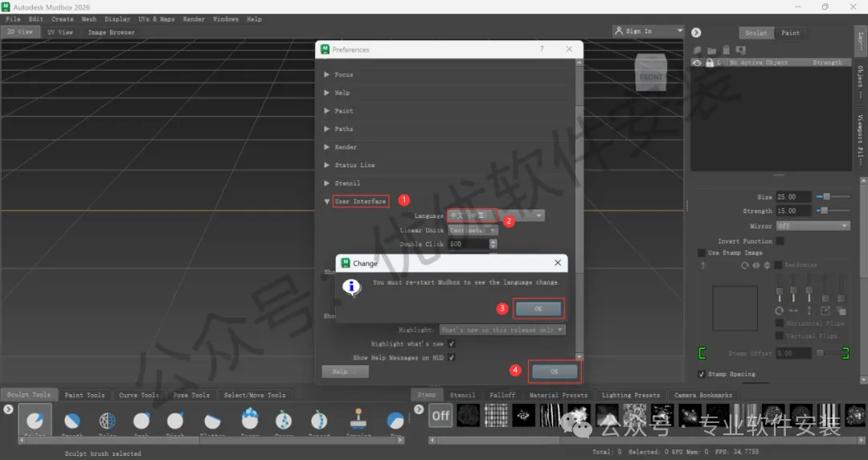868x460 pixels.
Task: Collapse the User Interface section
Action: [326, 201]
